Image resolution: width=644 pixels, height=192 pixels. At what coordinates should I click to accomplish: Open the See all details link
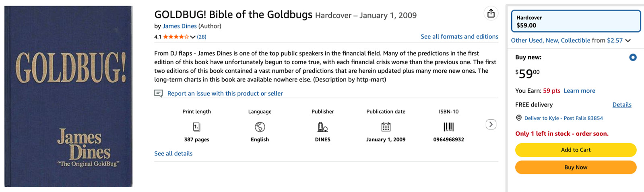(x=173, y=153)
